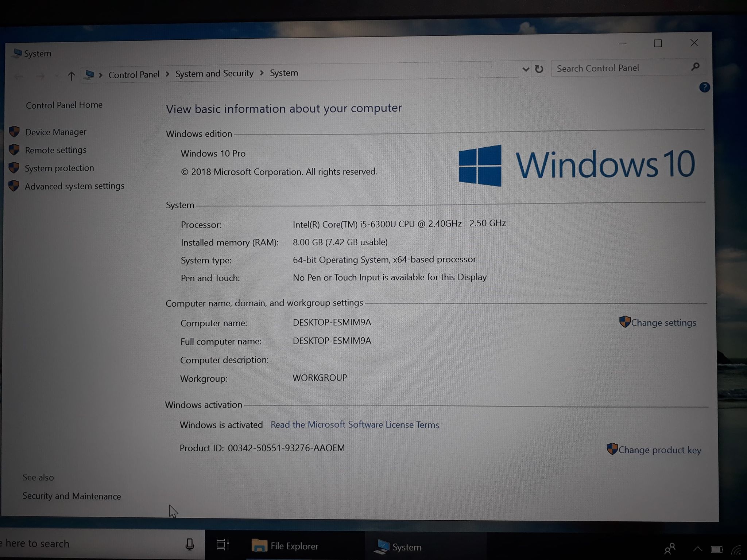Viewport: 747px width, 560px height.
Task: Open Security and Maintenance link
Action: 71,496
